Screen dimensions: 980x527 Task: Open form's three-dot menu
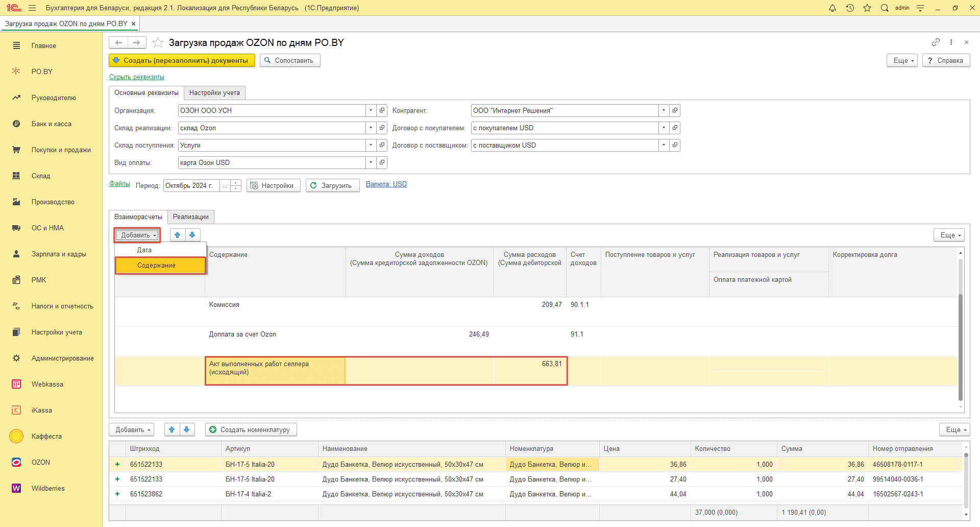pos(951,42)
